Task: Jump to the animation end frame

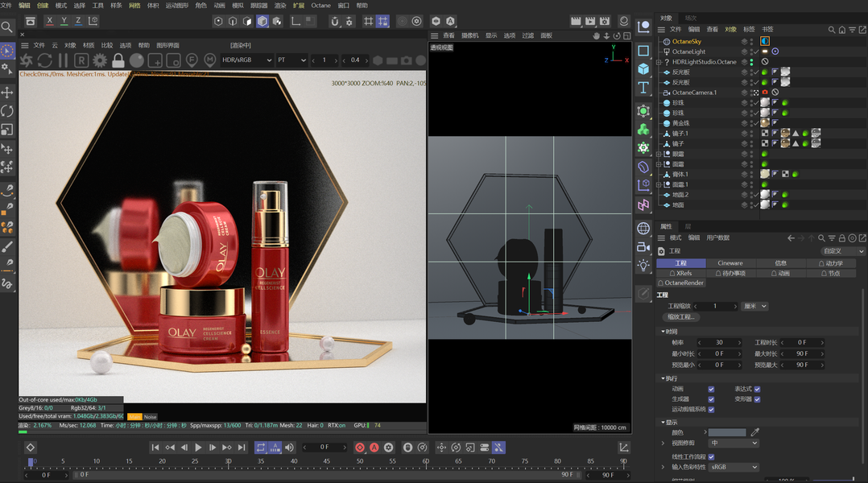Action: [242, 448]
